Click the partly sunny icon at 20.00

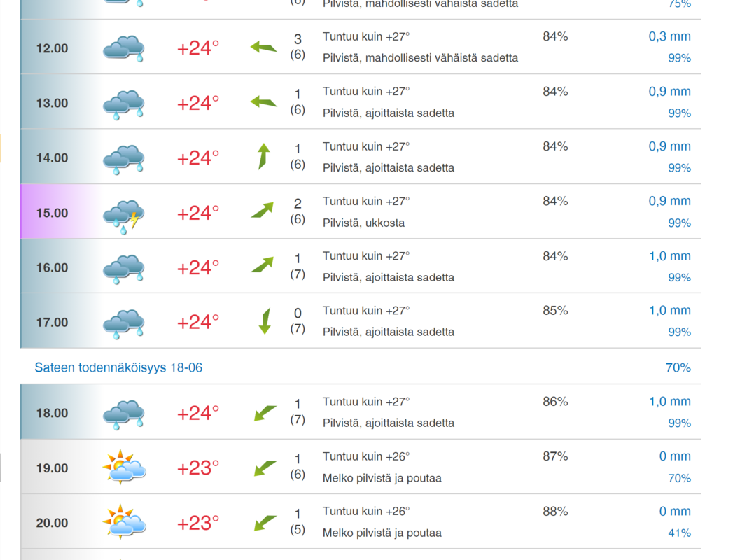coord(124,521)
